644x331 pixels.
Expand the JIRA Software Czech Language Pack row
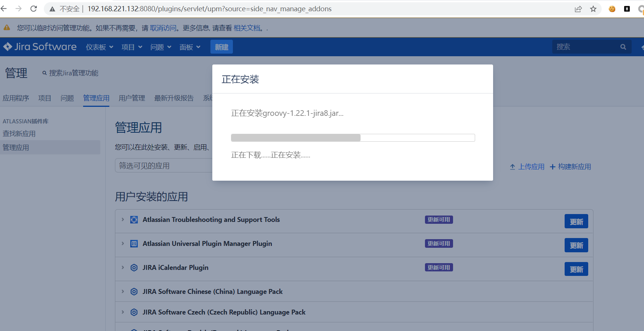click(x=122, y=312)
